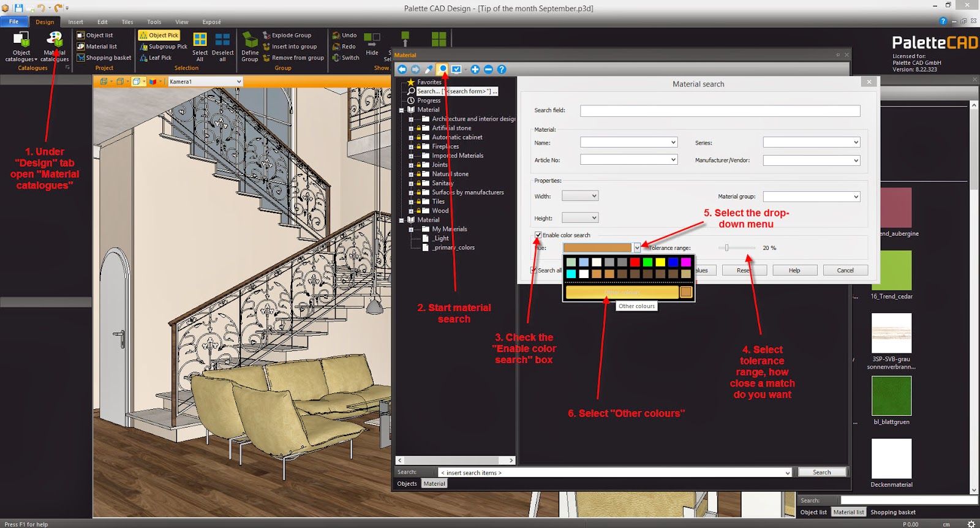Select the bl_blattgruen material thumbnail

click(x=891, y=396)
